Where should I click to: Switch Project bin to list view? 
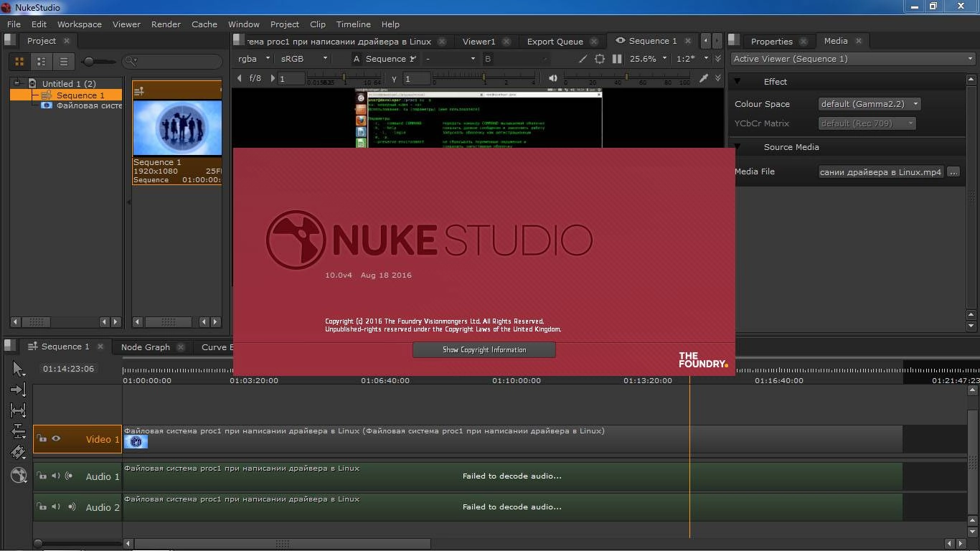coord(63,62)
